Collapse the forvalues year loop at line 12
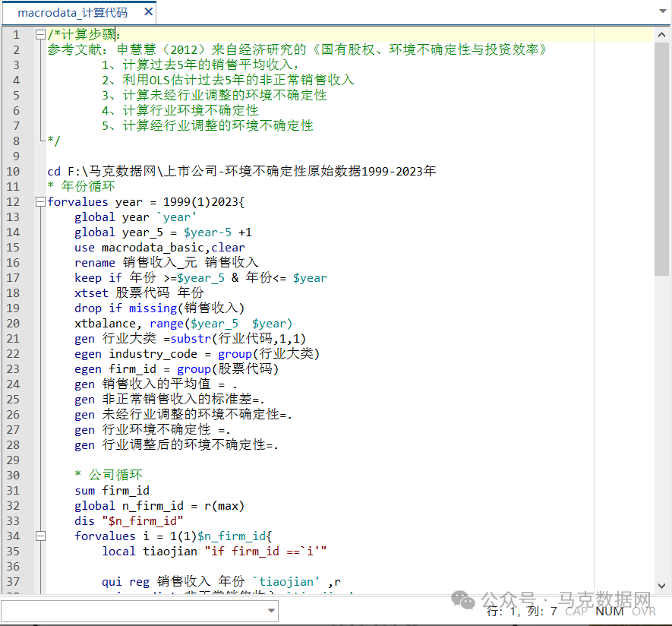Viewport: 672px width, 626px height. tap(40, 202)
